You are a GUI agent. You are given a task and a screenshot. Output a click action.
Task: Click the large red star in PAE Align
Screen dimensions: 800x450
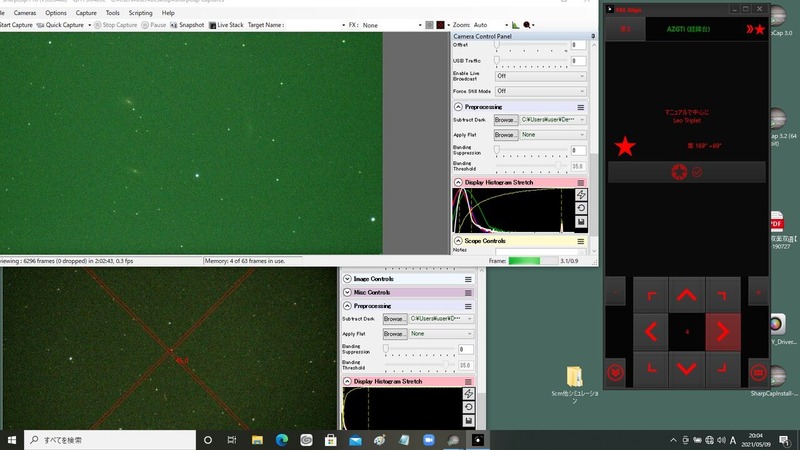pyautogui.click(x=625, y=147)
